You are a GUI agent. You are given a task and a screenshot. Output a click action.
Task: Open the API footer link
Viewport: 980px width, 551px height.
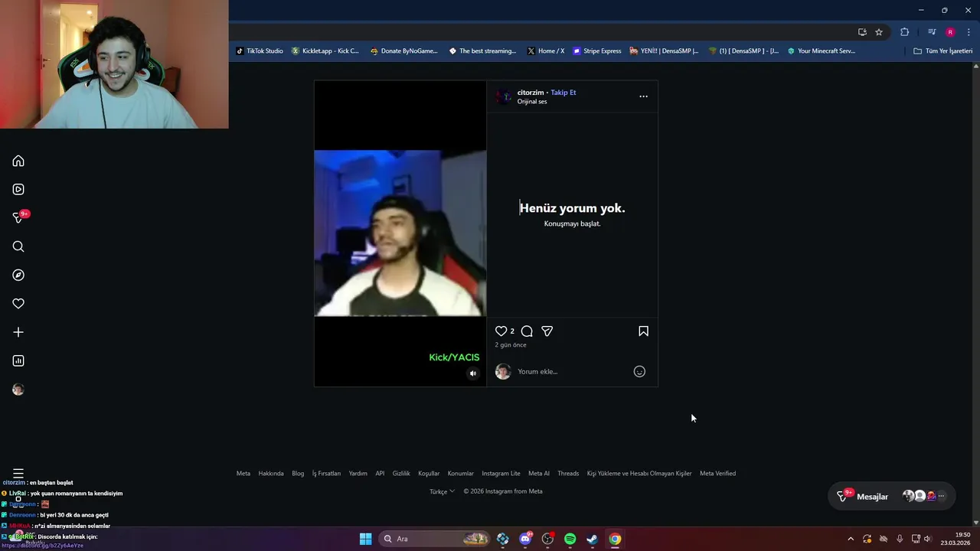click(380, 473)
